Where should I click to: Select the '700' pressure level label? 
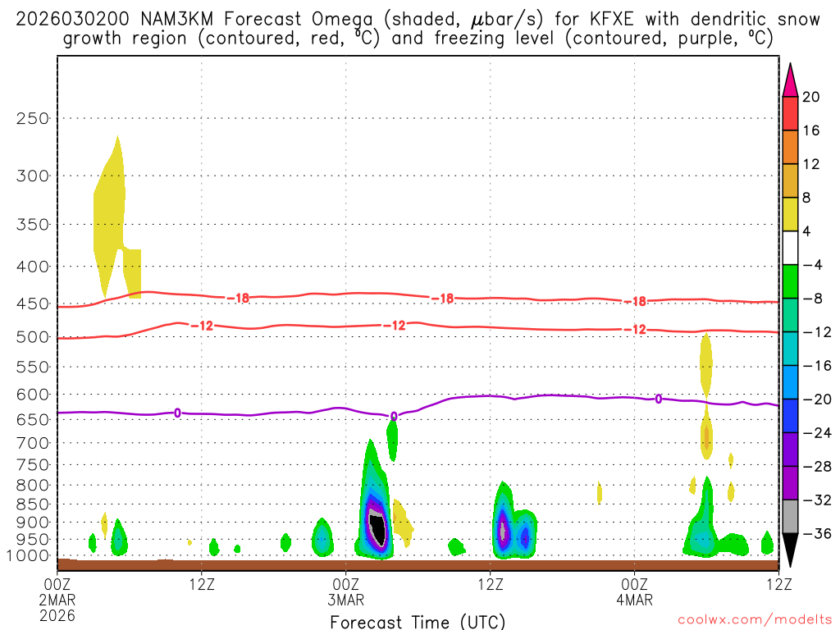[33, 443]
